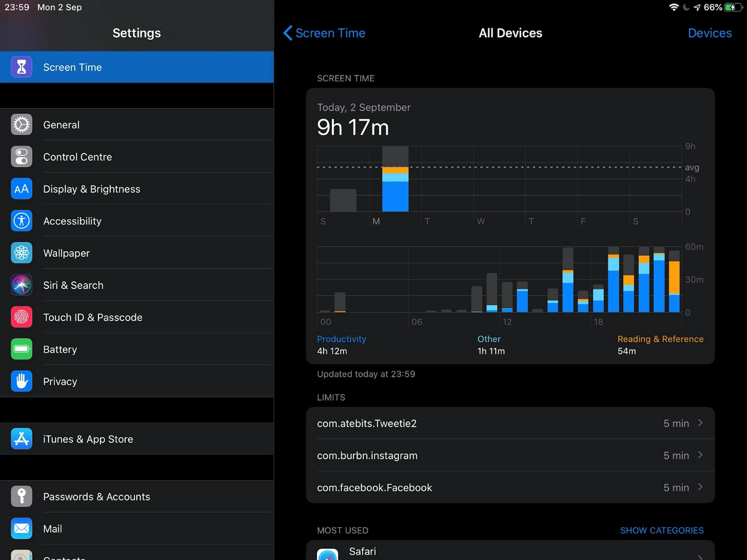The height and width of the screenshot is (560, 747).
Task: Tap the Devices button
Action: point(710,33)
